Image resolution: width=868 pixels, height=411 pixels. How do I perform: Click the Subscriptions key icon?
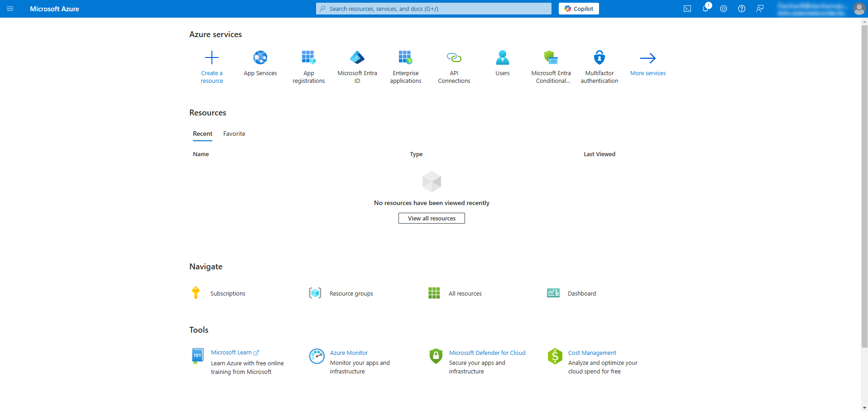click(196, 293)
